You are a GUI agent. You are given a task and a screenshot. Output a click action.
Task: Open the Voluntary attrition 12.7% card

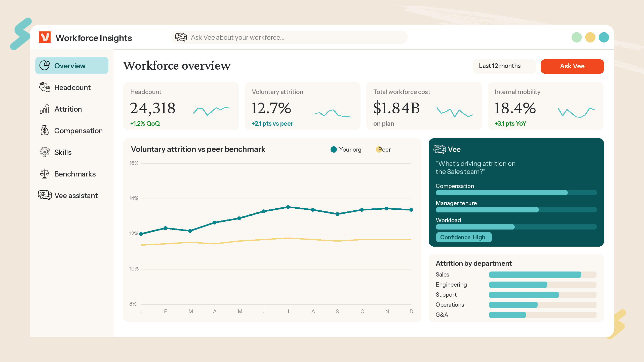point(302,106)
